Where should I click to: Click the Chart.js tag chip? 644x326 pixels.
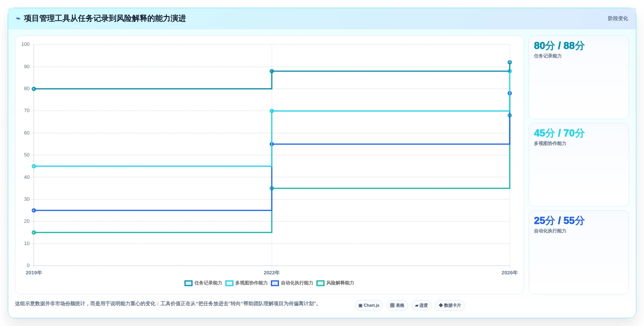[x=369, y=305]
